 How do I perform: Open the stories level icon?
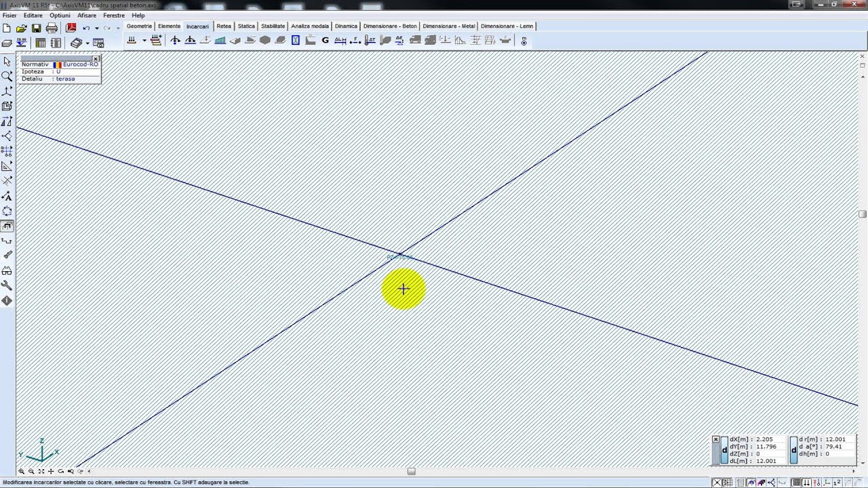coord(21,43)
